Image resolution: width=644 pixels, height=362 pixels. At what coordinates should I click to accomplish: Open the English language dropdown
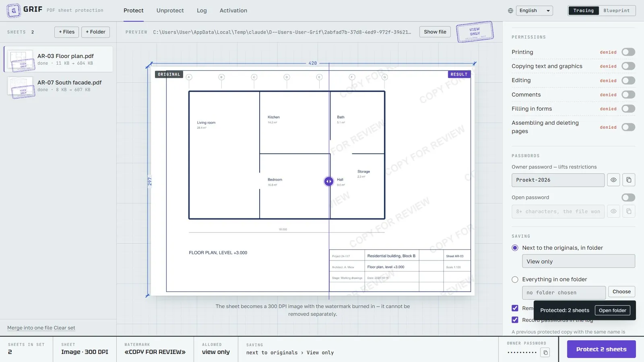tap(535, 11)
